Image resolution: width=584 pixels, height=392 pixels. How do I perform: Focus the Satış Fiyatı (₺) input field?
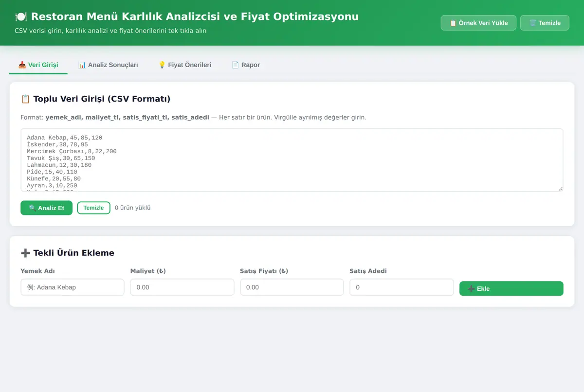(292, 287)
